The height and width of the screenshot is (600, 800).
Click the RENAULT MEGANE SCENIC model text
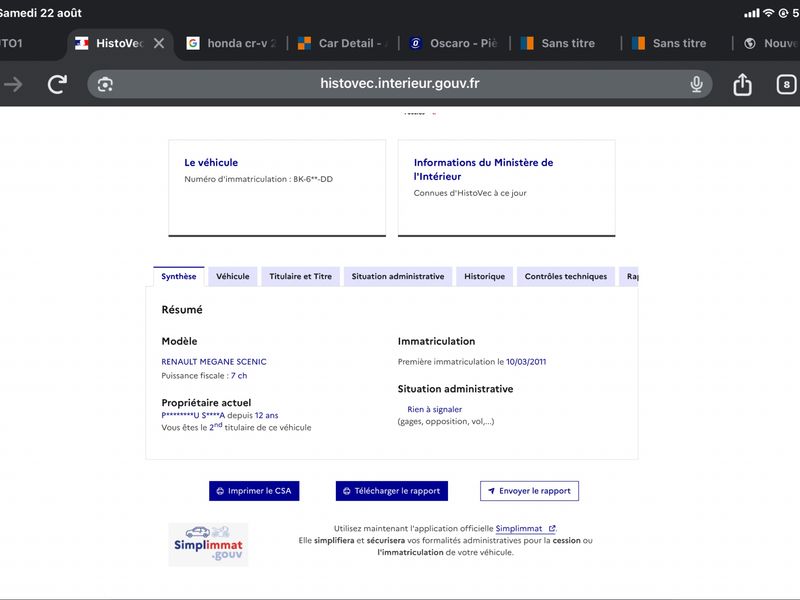click(x=214, y=362)
